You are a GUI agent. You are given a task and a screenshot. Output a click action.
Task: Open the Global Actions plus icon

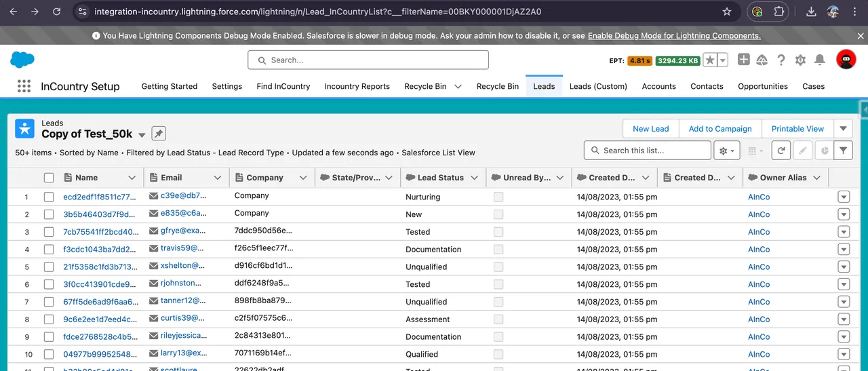[x=744, y=60]
